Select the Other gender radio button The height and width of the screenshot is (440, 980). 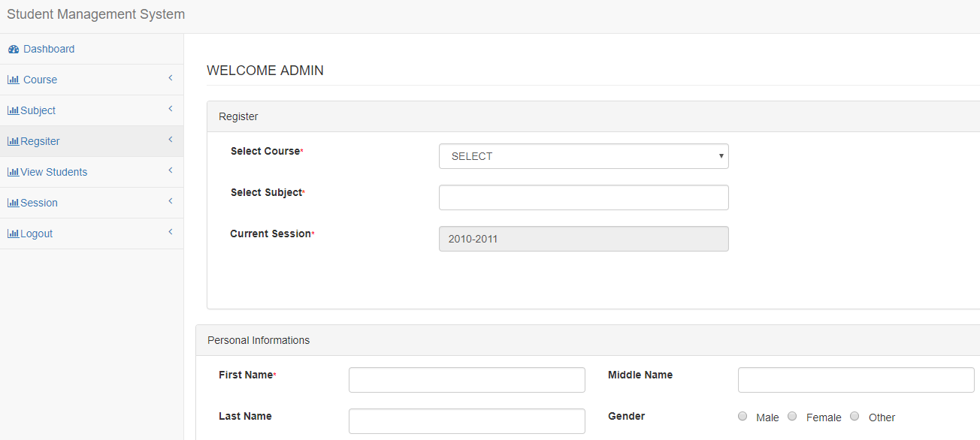[854, 416]
